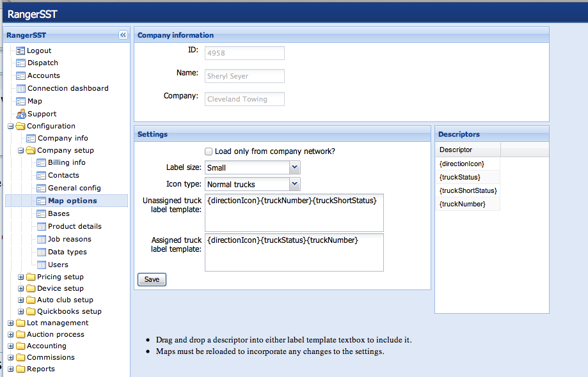The height and width of the screenshot is (377, 588).
Task: Click the Logout icon in sidebar
Action: point(20,50)
